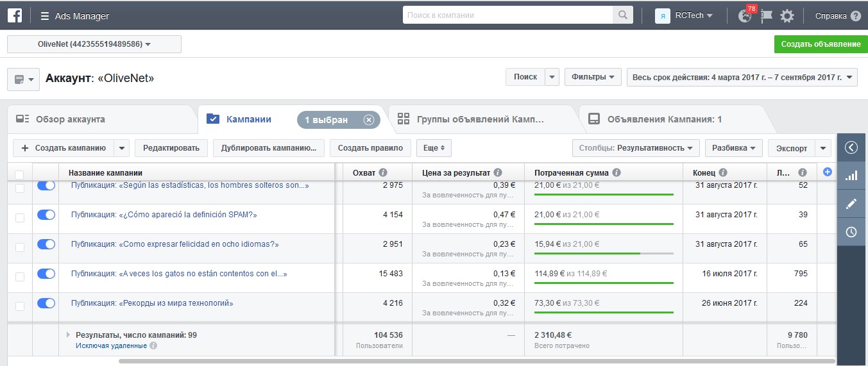Click in the Поиск в компании search field
The image size is (868, 366).
coord(508,15)
